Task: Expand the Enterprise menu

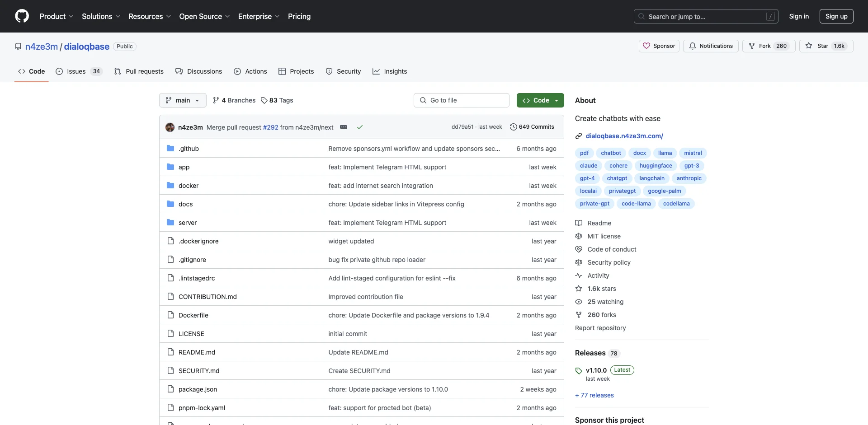Action: click(259, 16)
